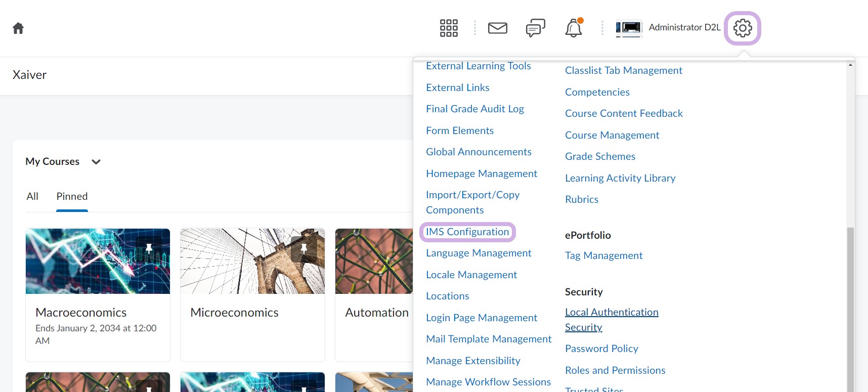Open Homepage Management tool
Image resolution: width=868 pixels, height=392 pixels.
coord(482,173)
